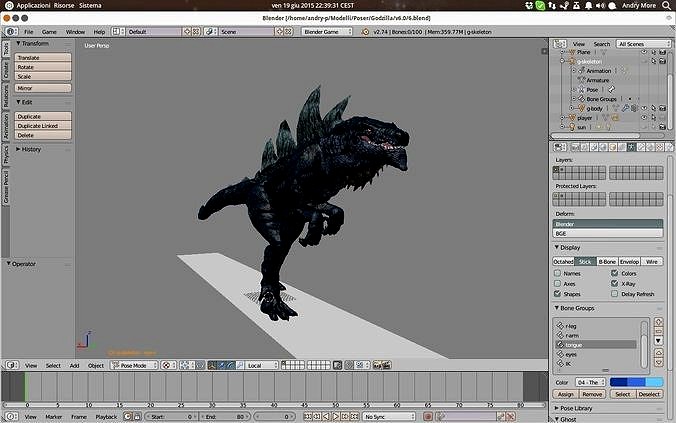Screen dimensions: 676x423
Task: Select the active Armature data tab icon
Action: pos(632,147)
